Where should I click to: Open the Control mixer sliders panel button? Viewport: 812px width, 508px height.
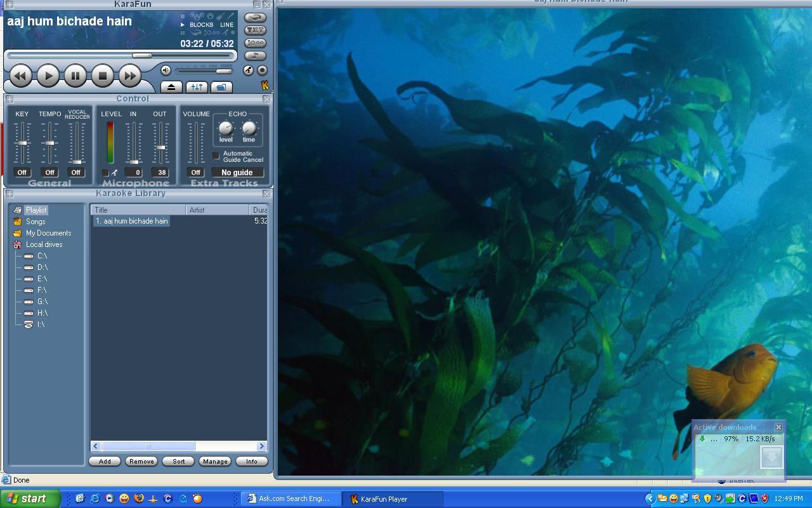[x=197, y=87]
